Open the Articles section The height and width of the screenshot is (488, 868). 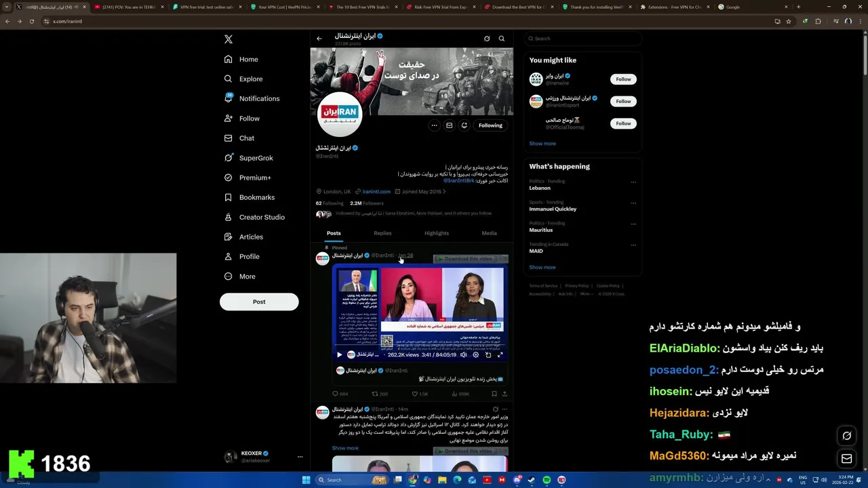(243, 237)
